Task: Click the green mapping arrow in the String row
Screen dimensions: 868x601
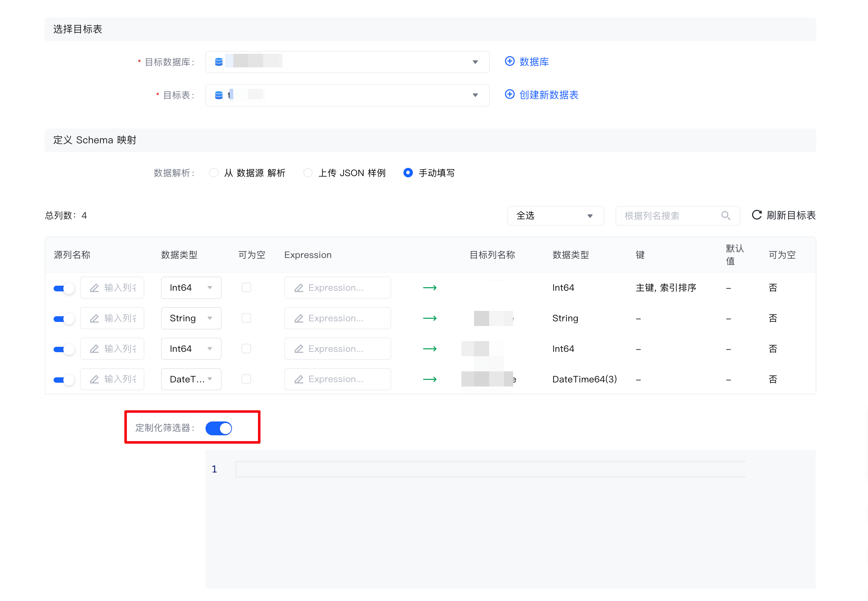Action: (x=430, y=318)
